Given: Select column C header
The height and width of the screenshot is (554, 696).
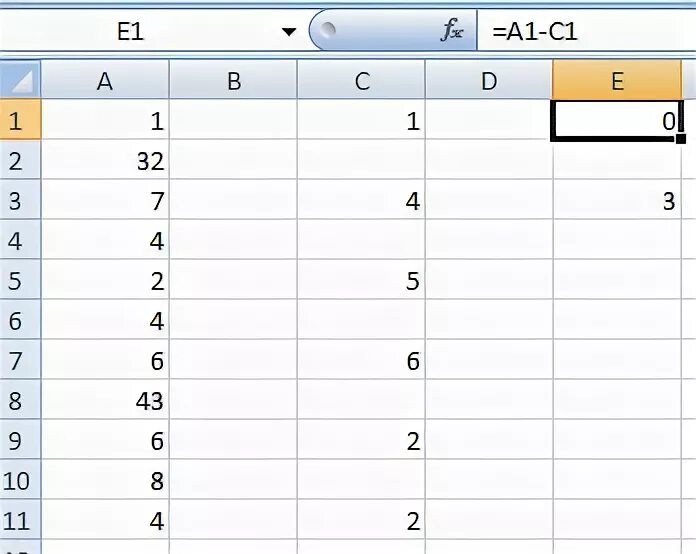Looking at the screenshot, I should click(361, 80).
